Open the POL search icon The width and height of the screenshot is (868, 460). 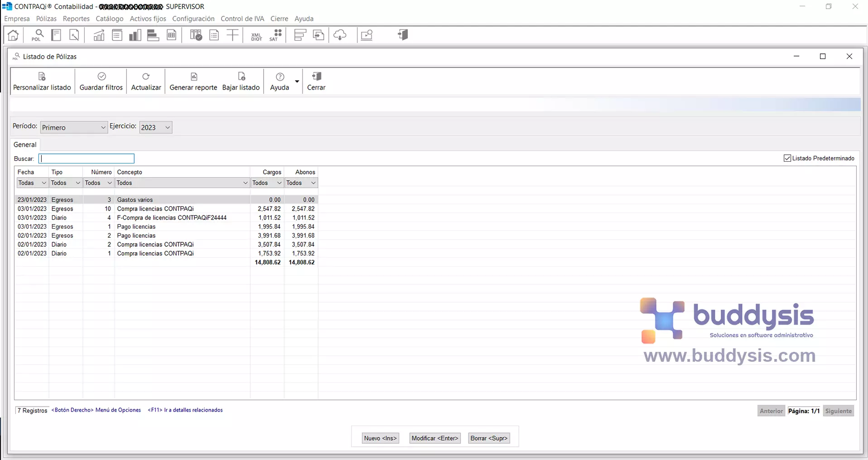click(38, 35)
